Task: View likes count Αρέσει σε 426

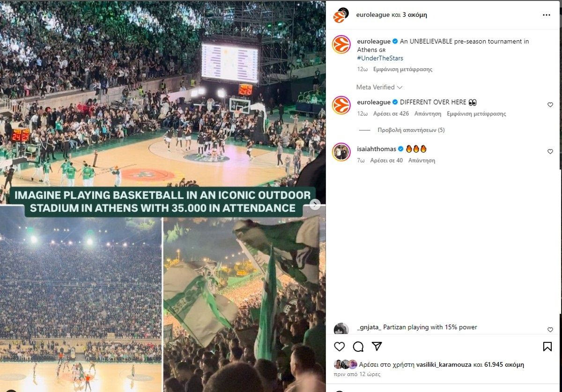Action: pos(391,114)
